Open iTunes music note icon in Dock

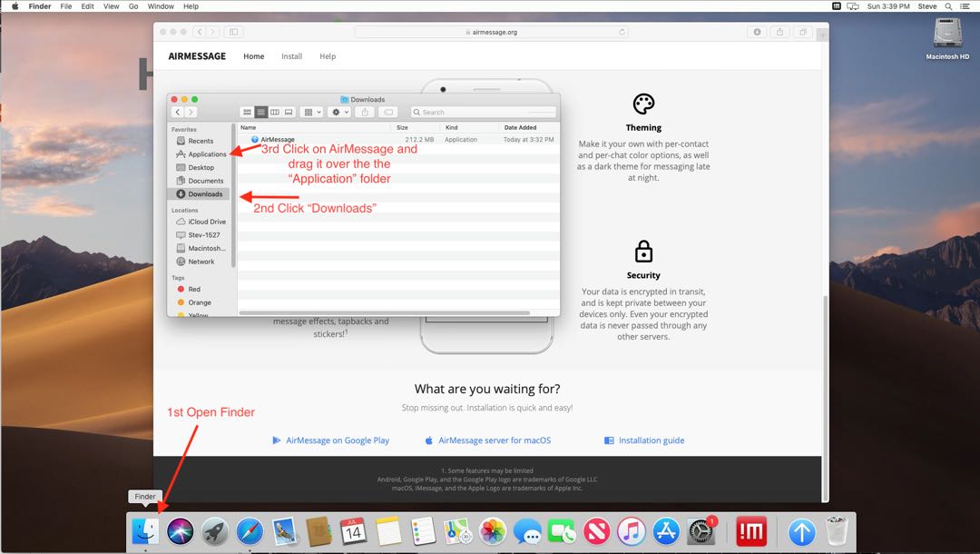click(632, 531)
